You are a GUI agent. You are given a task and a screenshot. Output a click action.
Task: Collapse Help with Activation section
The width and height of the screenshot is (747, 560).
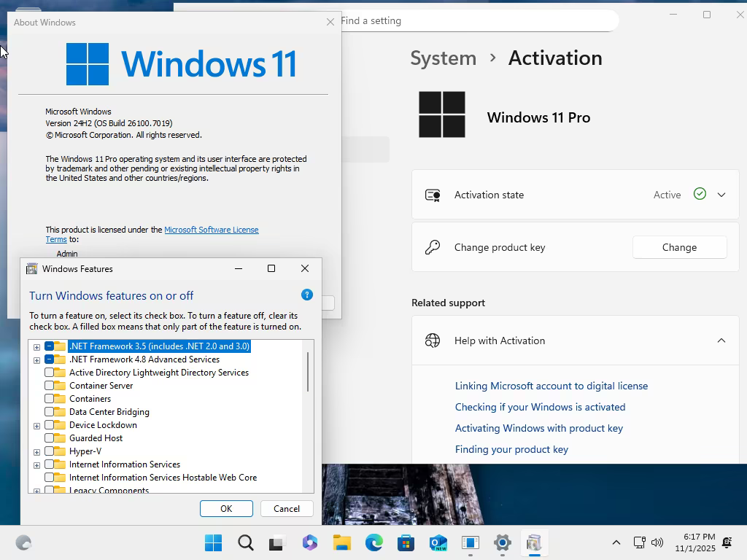tap(721, 341)
